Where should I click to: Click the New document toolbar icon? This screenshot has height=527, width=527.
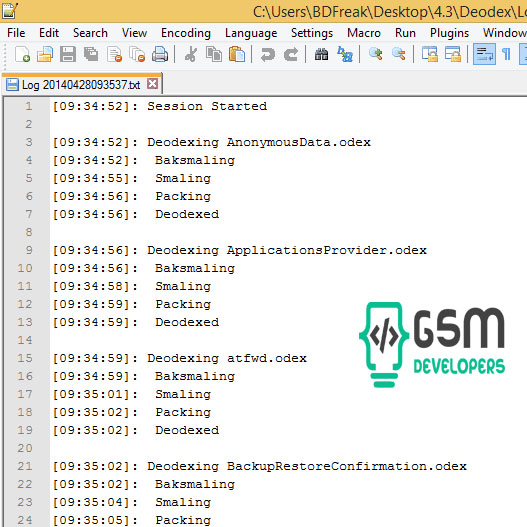tap(22, 54)
